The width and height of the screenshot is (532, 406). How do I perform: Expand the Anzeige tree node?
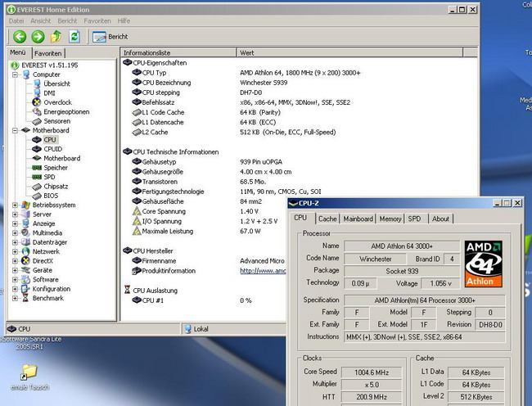pyautogui.click(x=15, y=223)
